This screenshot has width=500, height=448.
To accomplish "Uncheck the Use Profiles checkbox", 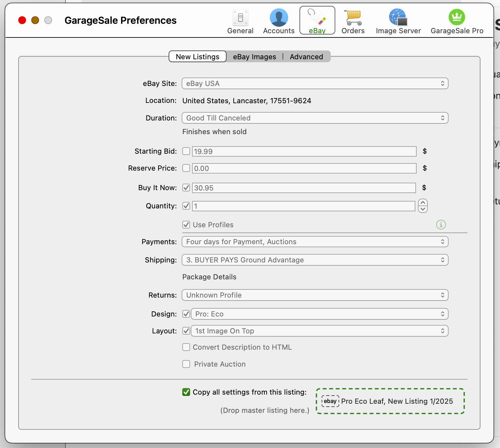I will (186, 225).
